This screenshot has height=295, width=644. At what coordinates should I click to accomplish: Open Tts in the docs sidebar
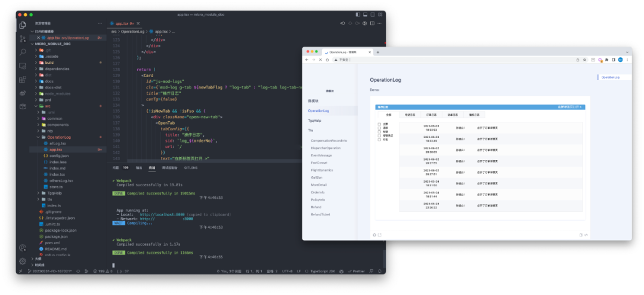pos(311,130)
